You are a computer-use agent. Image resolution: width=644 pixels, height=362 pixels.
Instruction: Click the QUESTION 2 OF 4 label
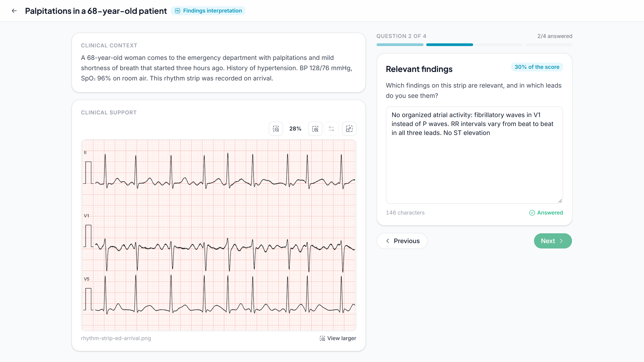(401, 36)
